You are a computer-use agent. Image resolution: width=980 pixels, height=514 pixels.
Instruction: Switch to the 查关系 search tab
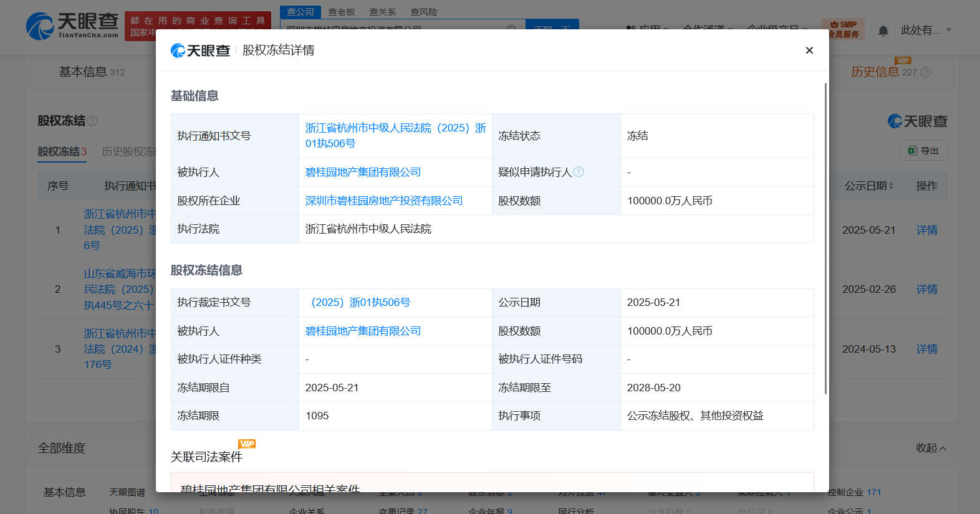click(x=383, y=12)
